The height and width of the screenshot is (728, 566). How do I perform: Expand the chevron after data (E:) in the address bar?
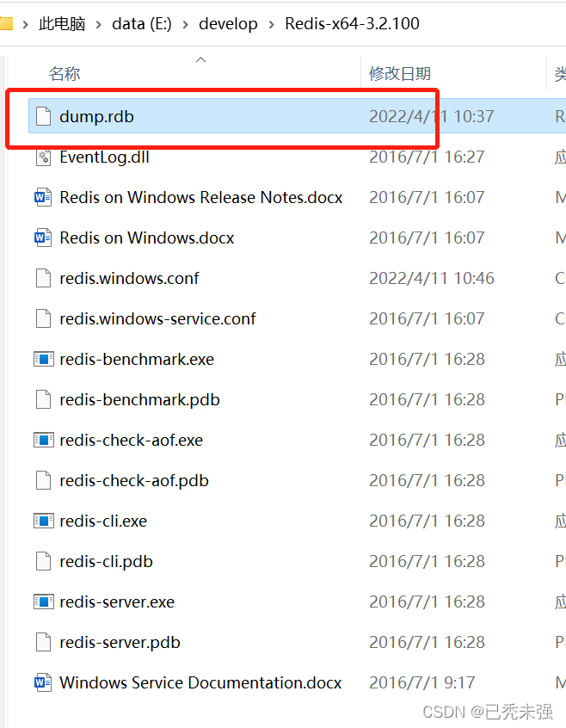(x=185, y=24)
